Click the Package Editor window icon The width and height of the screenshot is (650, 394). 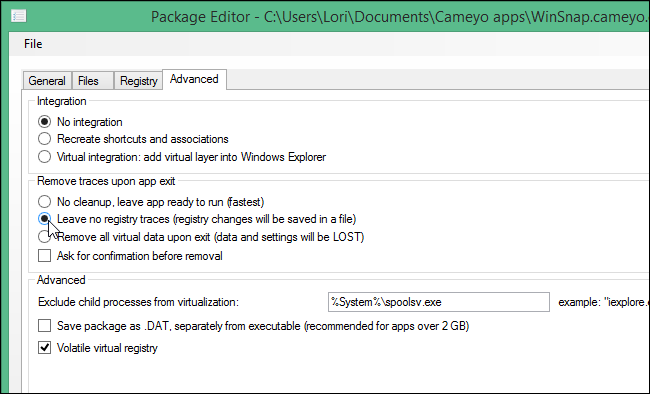pos(19,16)
